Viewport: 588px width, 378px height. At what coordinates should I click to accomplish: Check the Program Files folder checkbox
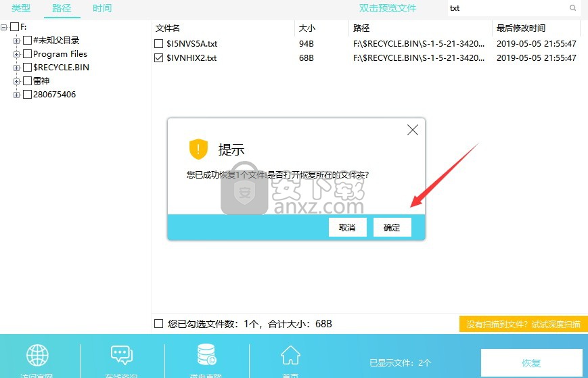coord(27,54)
